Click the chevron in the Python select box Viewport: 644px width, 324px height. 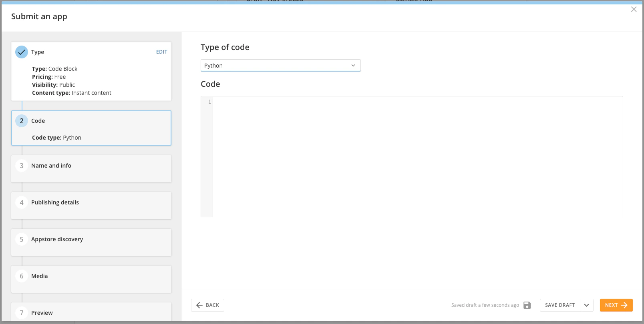click(353, 66)
